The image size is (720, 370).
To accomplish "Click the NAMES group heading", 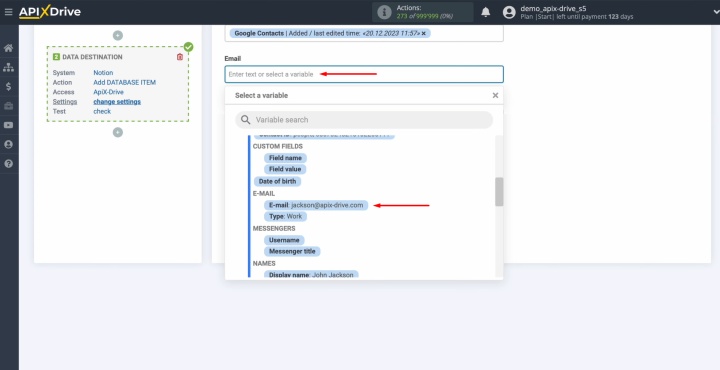I will click(264, 263).
